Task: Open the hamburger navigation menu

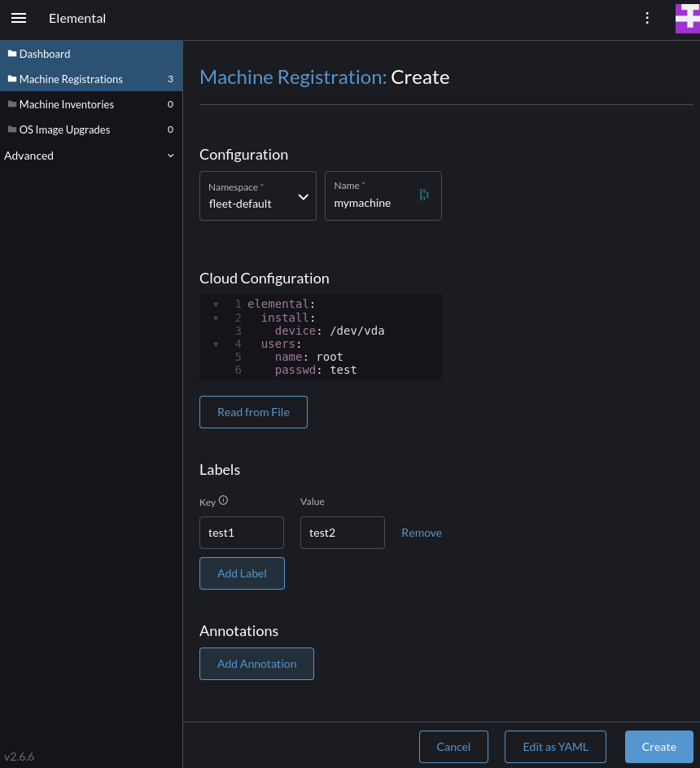Action: point(19,18)
